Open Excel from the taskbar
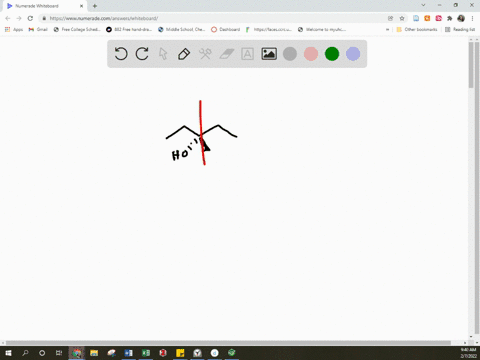Image resolution: width=480 pixels, height=360 pixels. click(146, 353)
